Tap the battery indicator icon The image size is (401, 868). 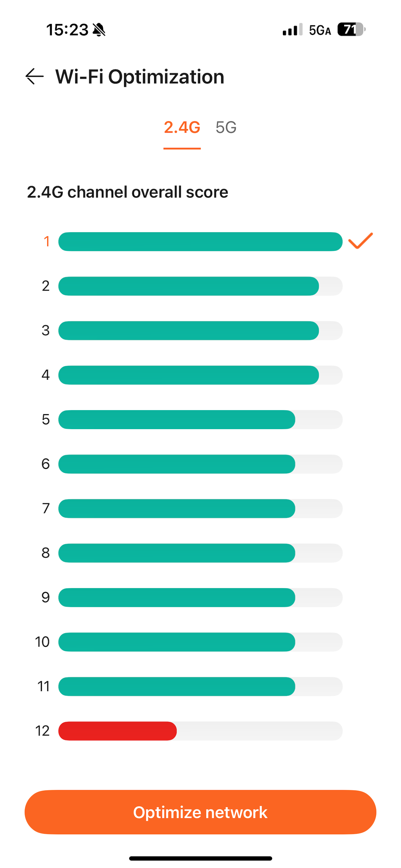[352, 29]
